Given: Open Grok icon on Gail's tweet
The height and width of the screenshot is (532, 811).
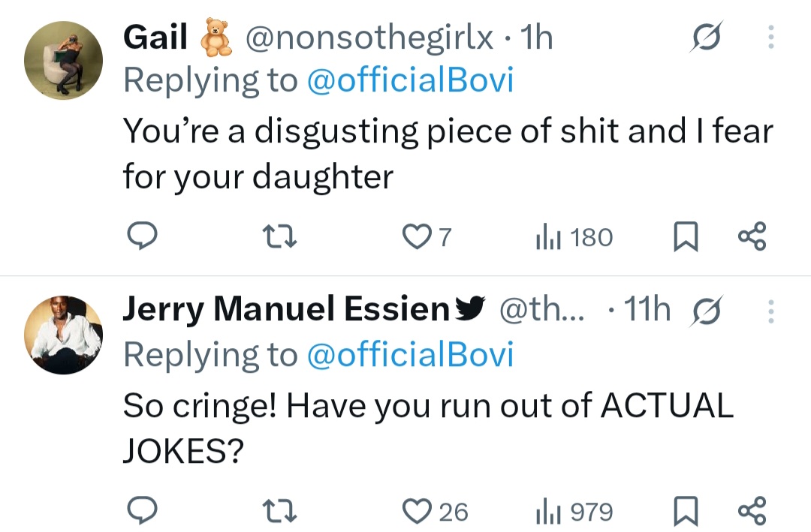Looking at the screenshot, I should [705, 38].
